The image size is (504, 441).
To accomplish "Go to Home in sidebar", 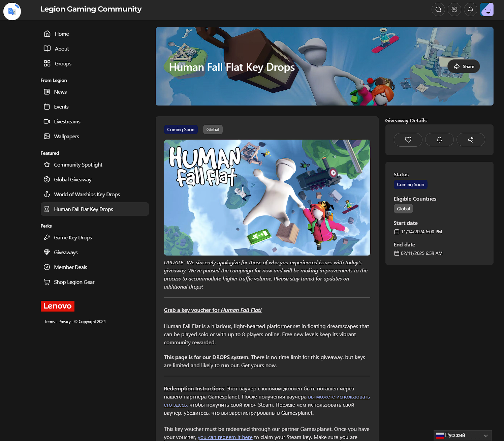I will [95, 34].
